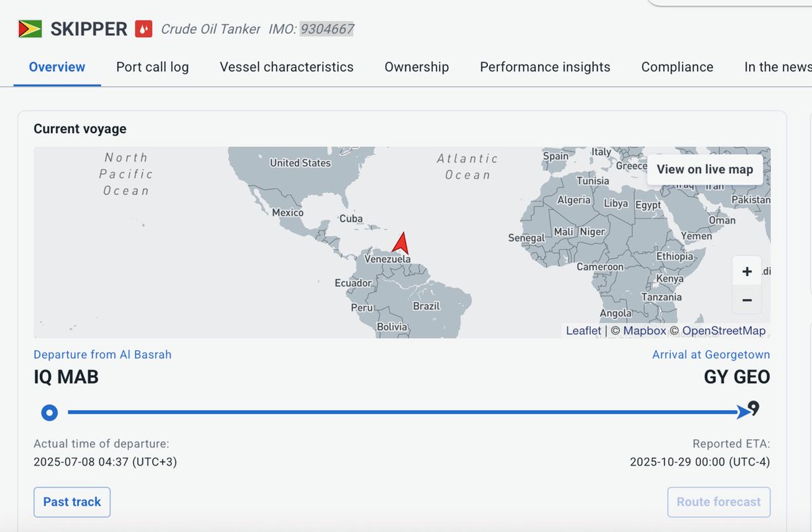812x532 pixels.
Task: Click the red oil drop tanker icon
Action: pos(143,29)
